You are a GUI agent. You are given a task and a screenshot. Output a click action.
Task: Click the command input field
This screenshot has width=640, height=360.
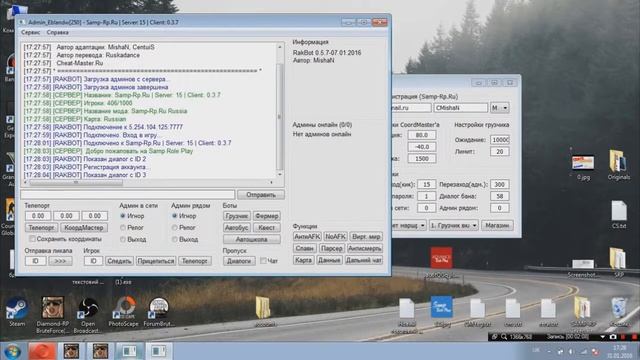(x=128, y=195)
